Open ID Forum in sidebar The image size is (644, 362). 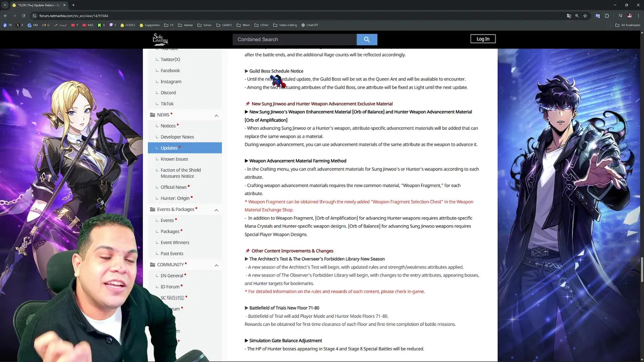pos(170,287)
